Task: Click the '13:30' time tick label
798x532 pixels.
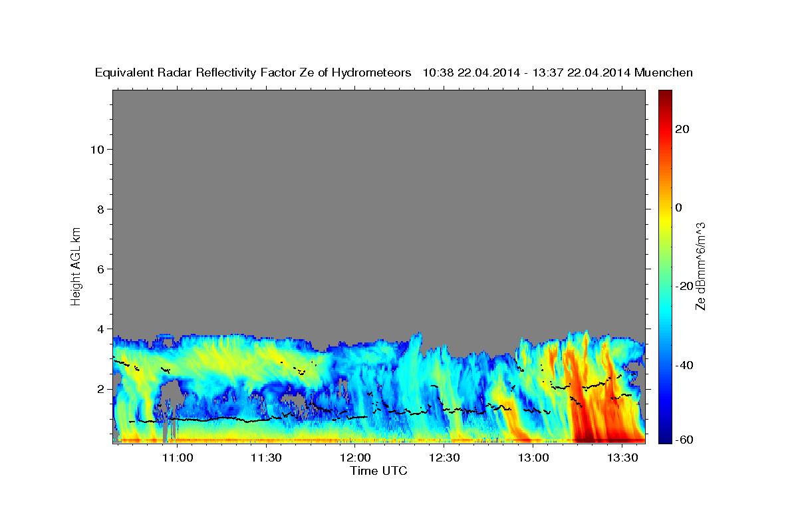Action: [x=622, y=458]
